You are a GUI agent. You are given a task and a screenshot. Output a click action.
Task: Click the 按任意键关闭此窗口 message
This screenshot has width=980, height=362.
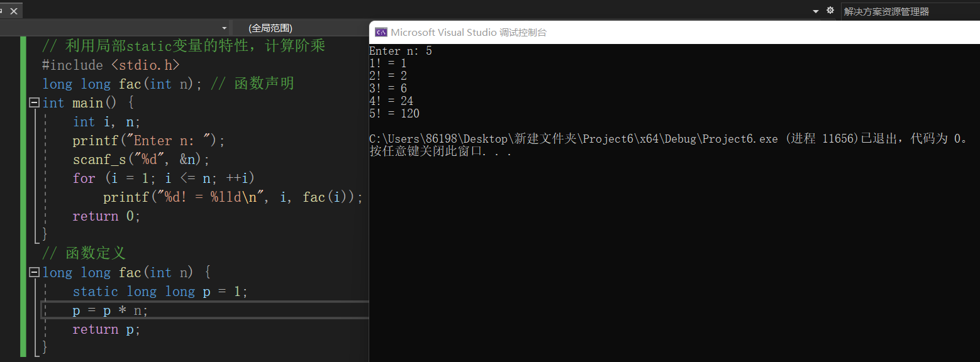[x=440, y=151]
